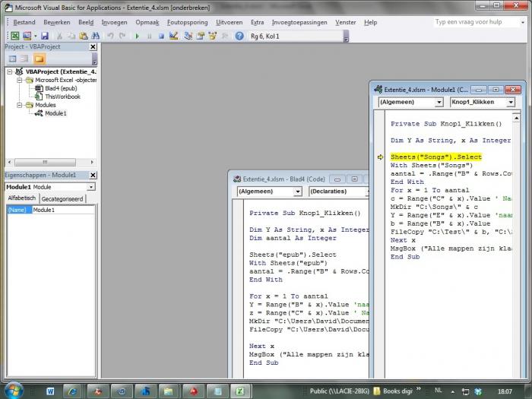Open the Opmaak menu
Screen dimensions: 532x399
click(x=147, y=22)
